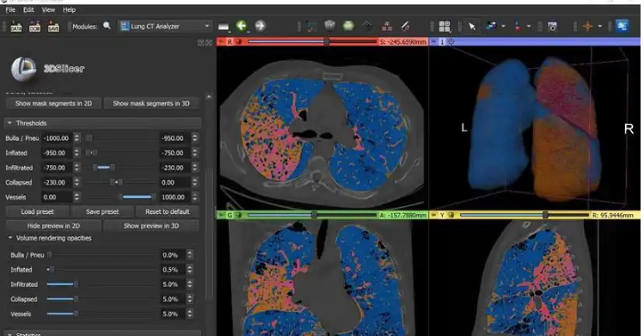Viewport: 644px width, 336px height.
Task: Click the screen capture camera icon
Action: [552, 27]
